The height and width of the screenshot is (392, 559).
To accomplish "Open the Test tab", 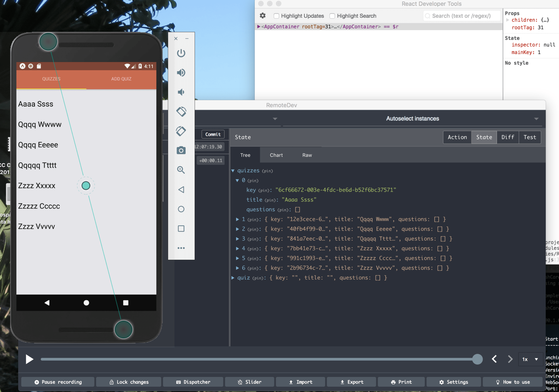I will point(530,137).
